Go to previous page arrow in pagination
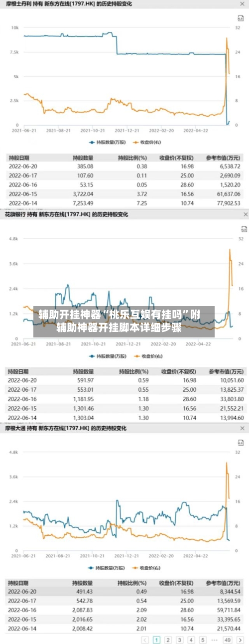Image resolution: width=249 pixels, height=644 pixels. click(x=145, y=640)
